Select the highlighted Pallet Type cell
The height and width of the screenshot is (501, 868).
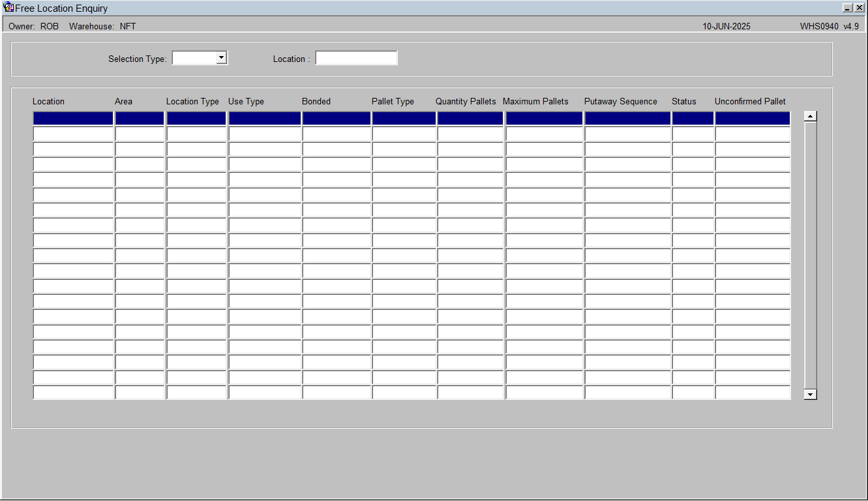404,118
